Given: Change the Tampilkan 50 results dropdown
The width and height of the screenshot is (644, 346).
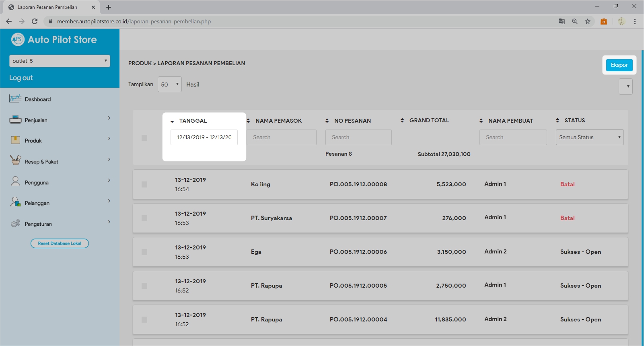Looking at the screenshot, I should tap(169, 84).
